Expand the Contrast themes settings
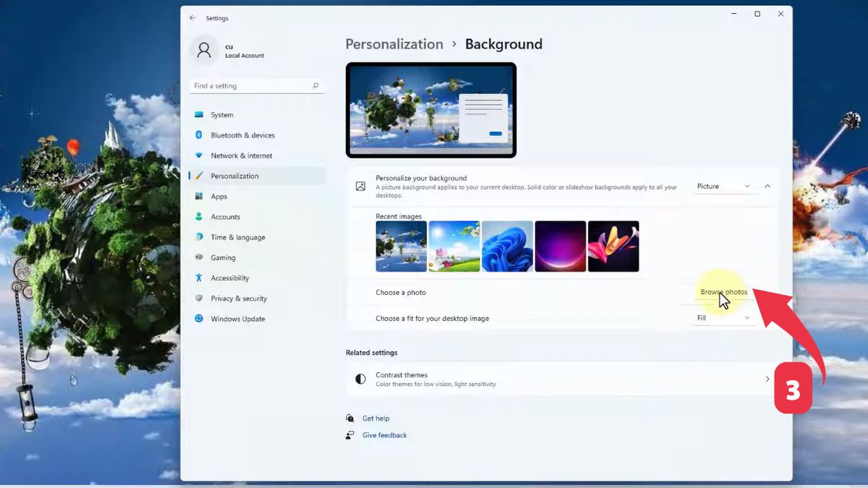 pyautogui.click(x=767, y=378)
